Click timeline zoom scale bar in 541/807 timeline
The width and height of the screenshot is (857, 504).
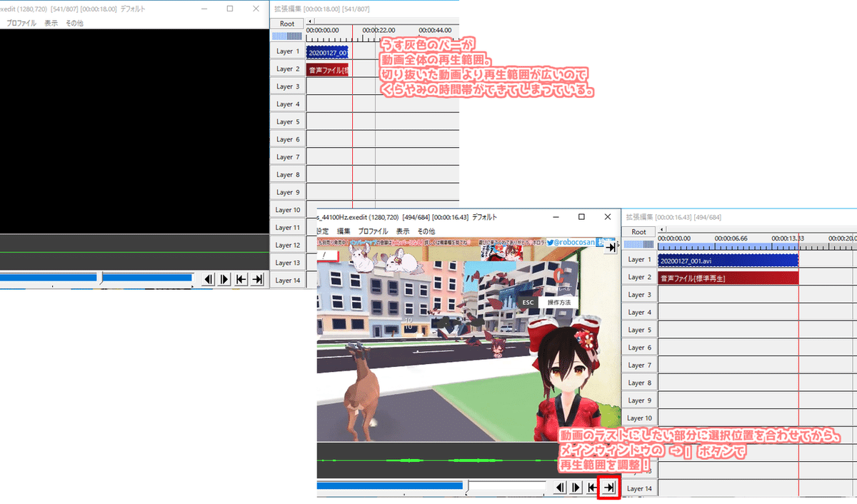click(x=287, y=35)
